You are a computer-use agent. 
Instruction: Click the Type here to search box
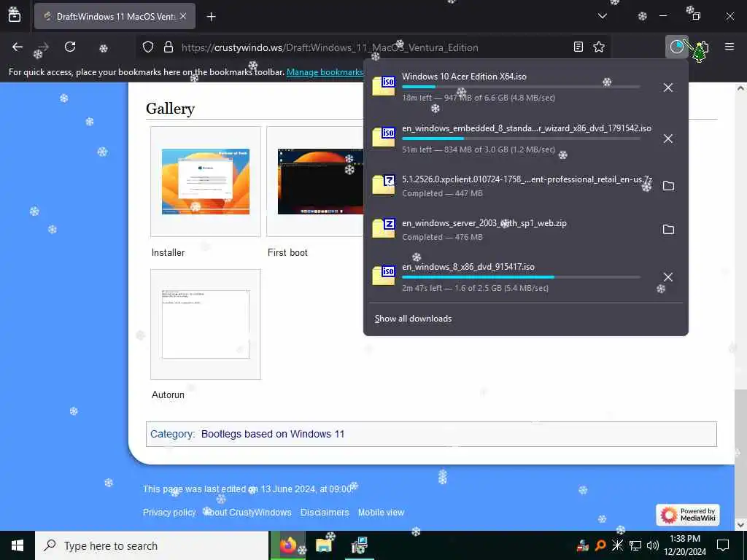(152, 545)
